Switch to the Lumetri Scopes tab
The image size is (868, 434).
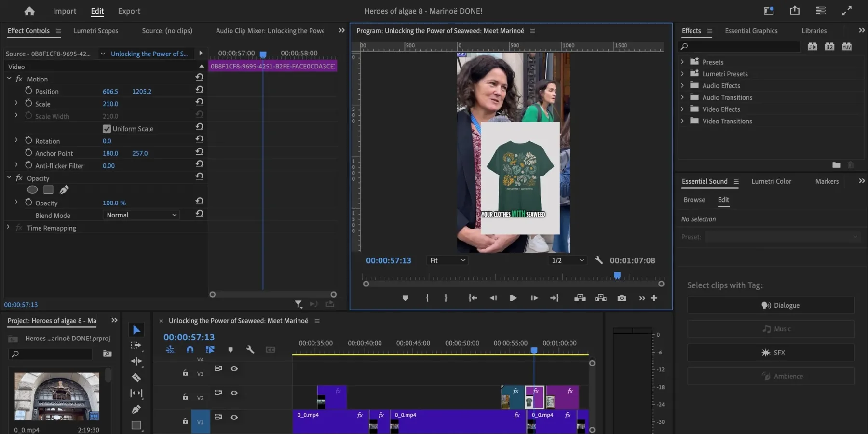(x=96, y=31)
